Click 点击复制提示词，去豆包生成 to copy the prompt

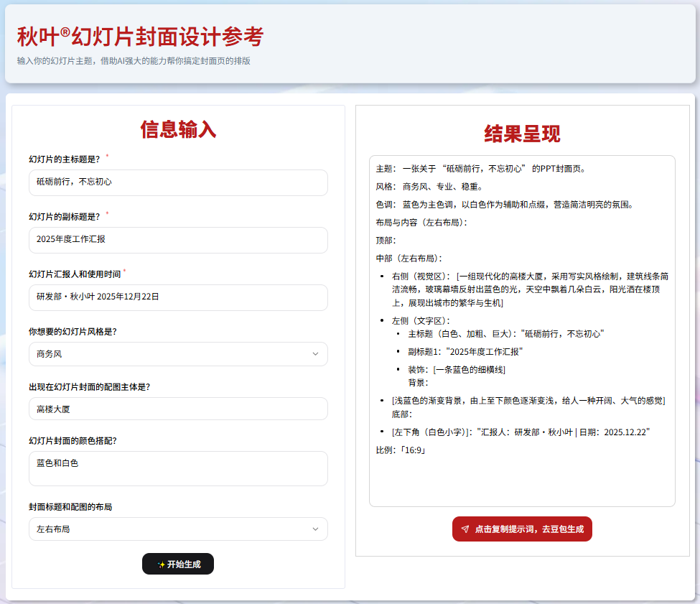[522, 529]
